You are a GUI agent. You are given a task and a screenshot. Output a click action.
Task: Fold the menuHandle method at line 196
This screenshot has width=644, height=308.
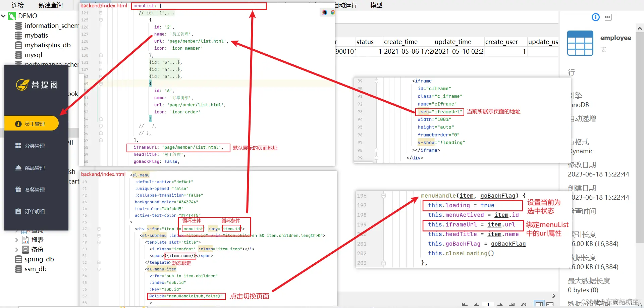click(x=384, y=196)
